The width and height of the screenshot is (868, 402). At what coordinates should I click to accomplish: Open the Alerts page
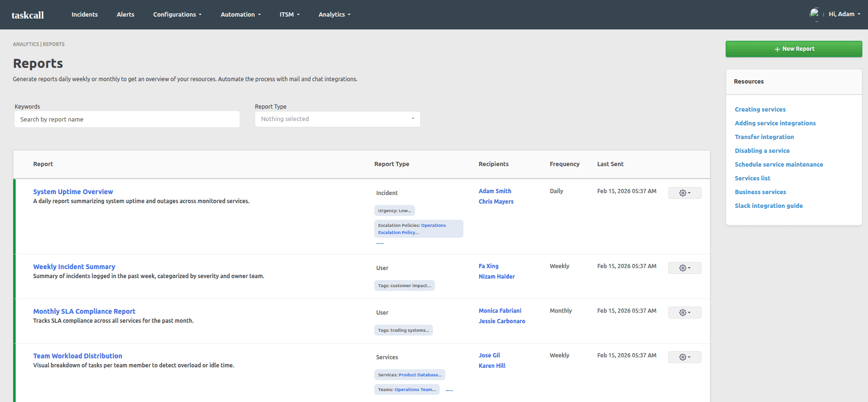point(125,14)
